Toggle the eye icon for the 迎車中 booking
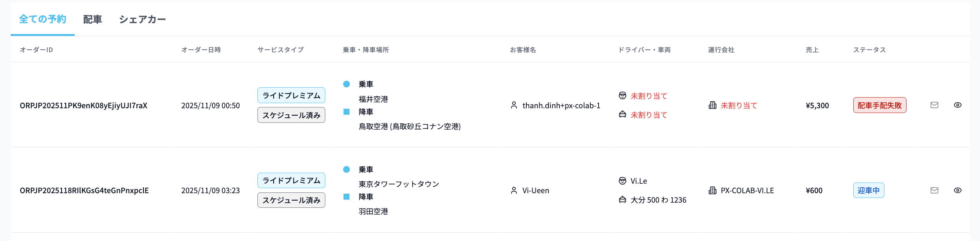980x241 pixels. 958,190
